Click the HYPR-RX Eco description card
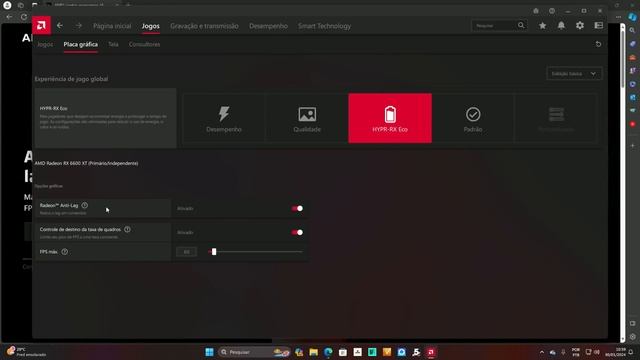Screen dimensions: 640x360 (x=105, y=118)
